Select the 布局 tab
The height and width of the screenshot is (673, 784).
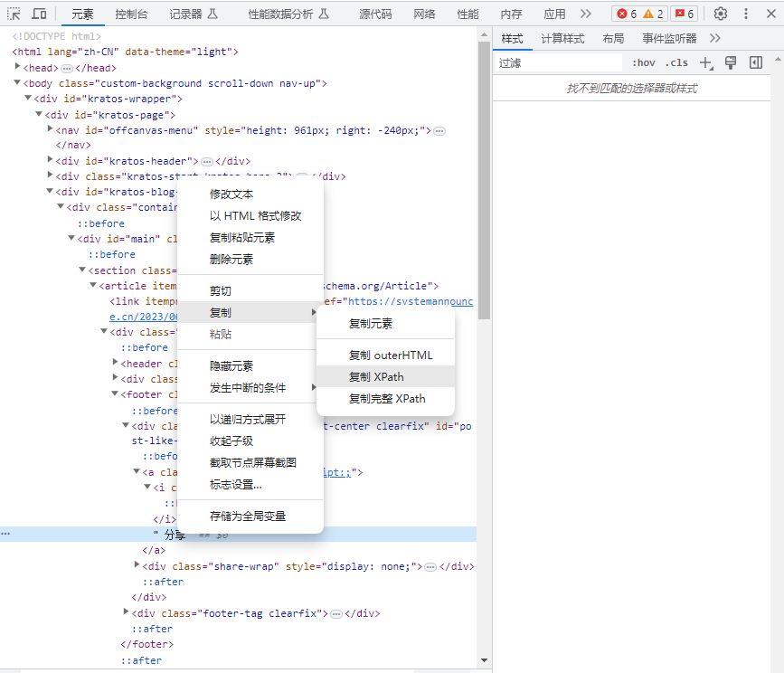613,39
